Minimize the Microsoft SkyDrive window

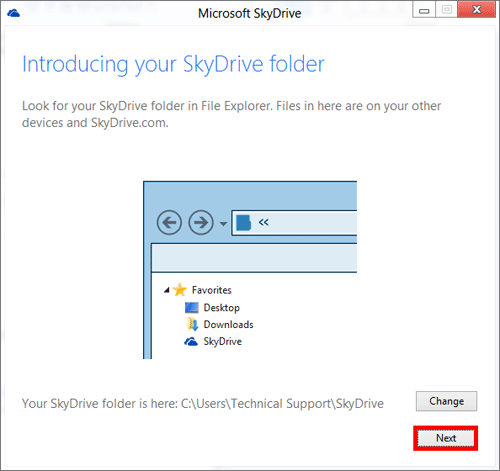(x=424, y=10)
